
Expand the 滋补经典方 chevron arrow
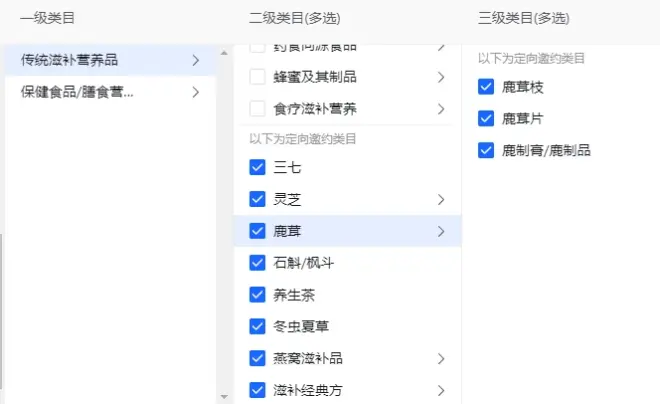[x=441, y=389]
